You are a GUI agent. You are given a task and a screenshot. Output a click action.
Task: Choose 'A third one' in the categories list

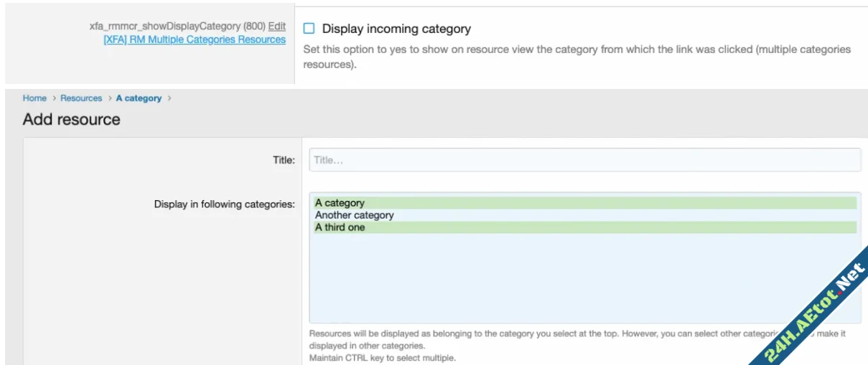pos(340,227)
